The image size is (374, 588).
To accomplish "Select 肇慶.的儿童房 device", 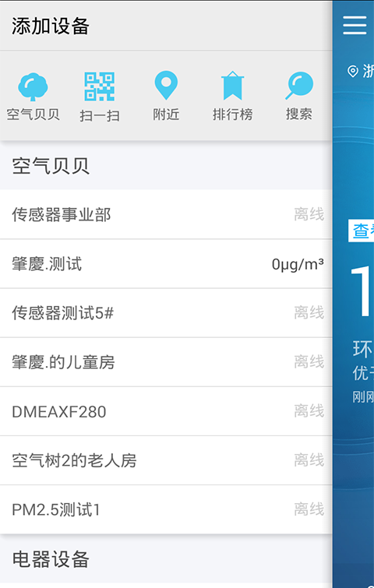I will [166, 362].
